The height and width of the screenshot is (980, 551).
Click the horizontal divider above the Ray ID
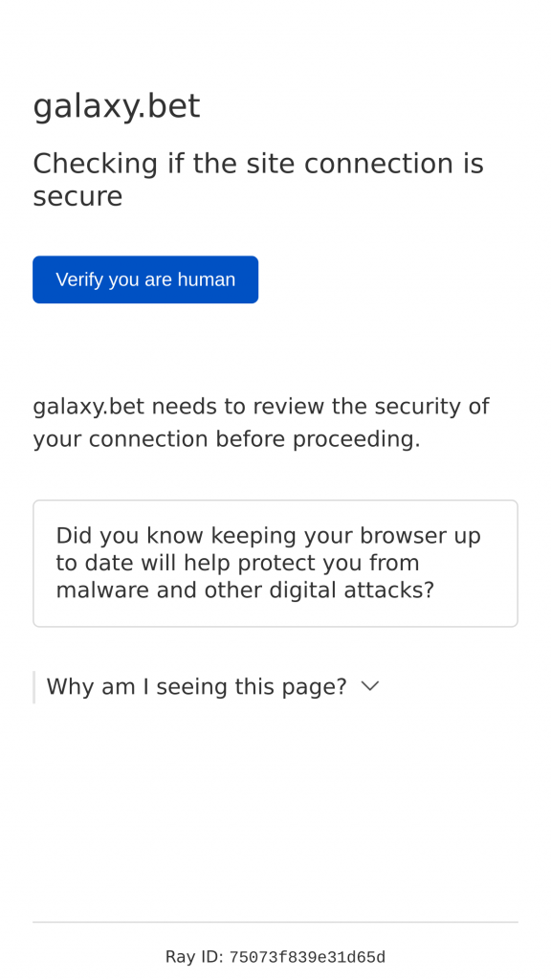click(275, 922)
